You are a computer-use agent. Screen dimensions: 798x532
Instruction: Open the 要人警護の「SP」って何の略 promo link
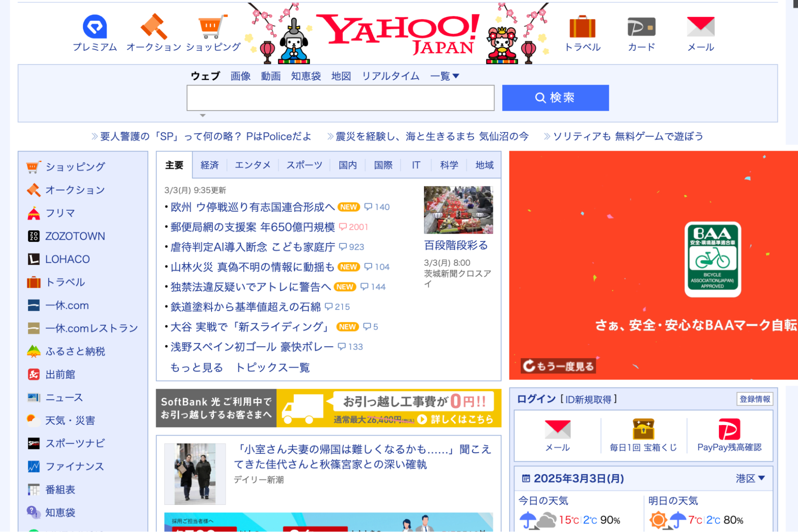point(206,136)
